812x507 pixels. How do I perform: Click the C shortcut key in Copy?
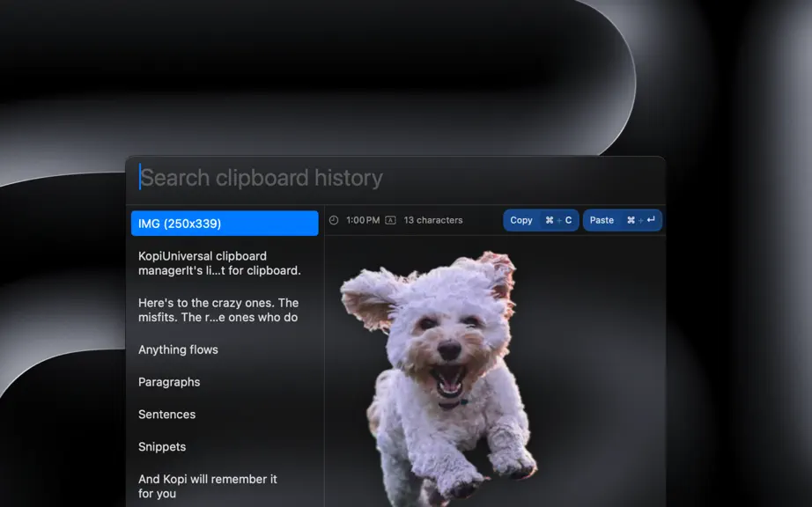pos(569,220)
